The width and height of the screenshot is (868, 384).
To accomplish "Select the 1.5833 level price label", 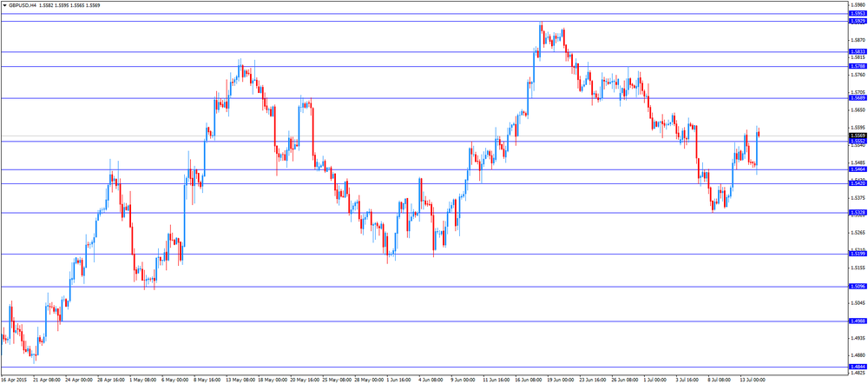I will (x=857, y=51).
